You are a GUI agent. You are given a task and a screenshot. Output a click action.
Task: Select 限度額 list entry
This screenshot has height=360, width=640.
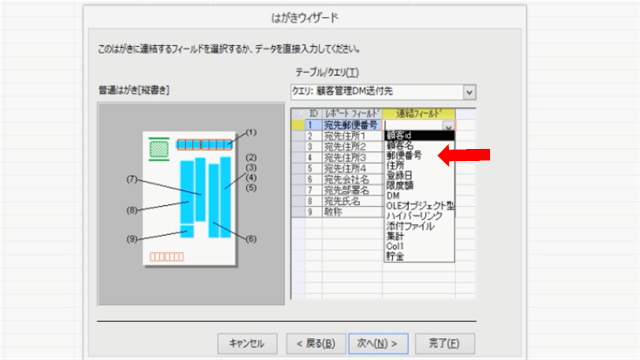pos(400,185)
